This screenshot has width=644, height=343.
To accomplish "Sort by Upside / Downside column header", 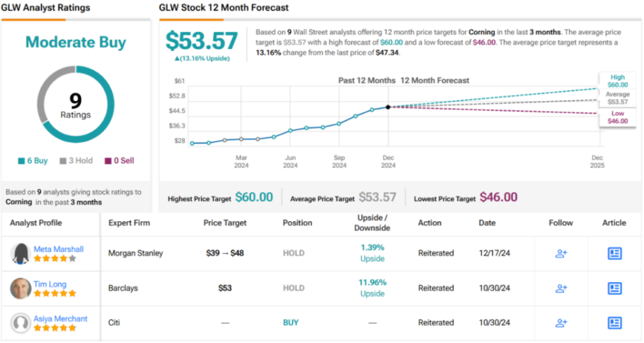I will point(372,223).
